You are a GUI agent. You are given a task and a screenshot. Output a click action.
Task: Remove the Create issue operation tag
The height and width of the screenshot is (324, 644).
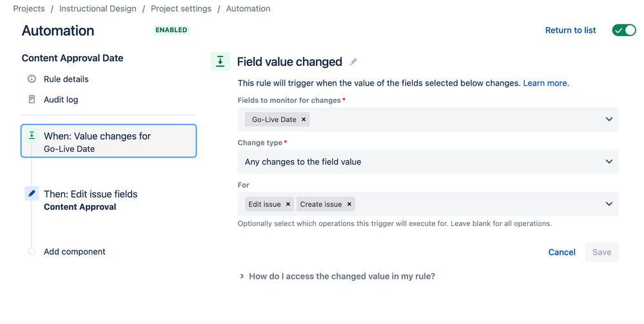pyautogui.click(x=349, y=205)
